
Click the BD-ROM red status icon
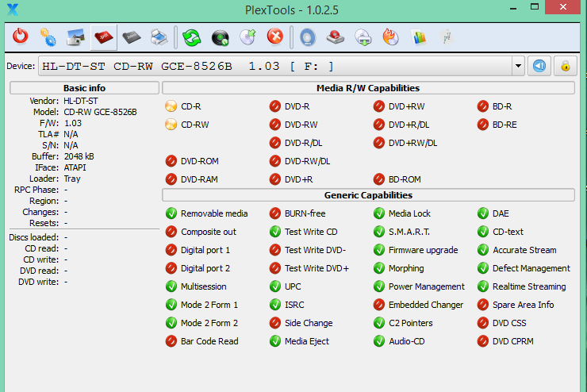click(379, 179)
